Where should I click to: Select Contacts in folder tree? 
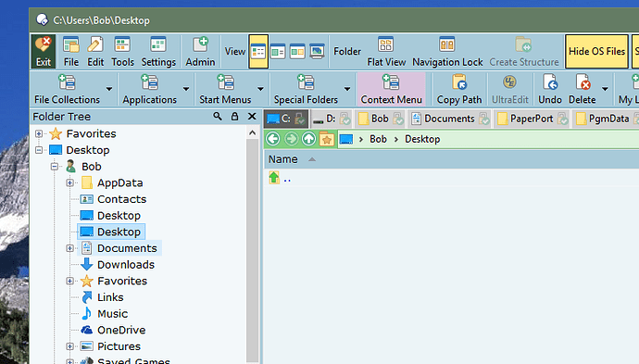pyautogui.click(x=121, y=199)
